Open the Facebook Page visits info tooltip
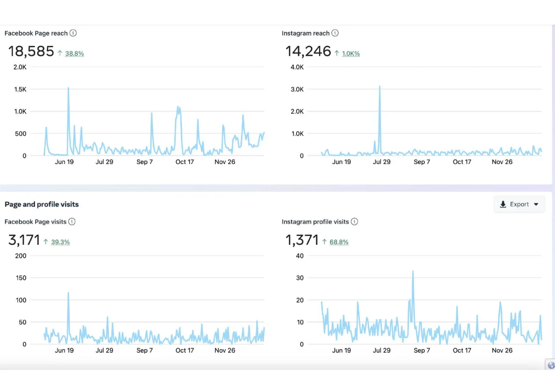555x392 pixels. tap(72, 222)
